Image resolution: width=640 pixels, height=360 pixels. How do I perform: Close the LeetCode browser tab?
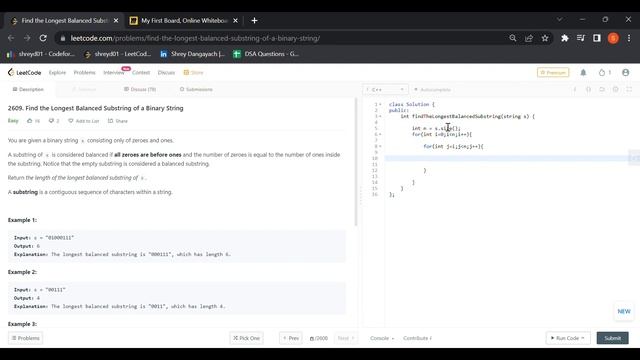(116, 20)
